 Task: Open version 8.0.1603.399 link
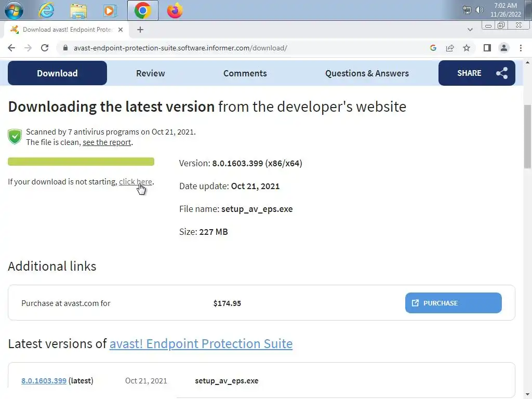point(44,381)
